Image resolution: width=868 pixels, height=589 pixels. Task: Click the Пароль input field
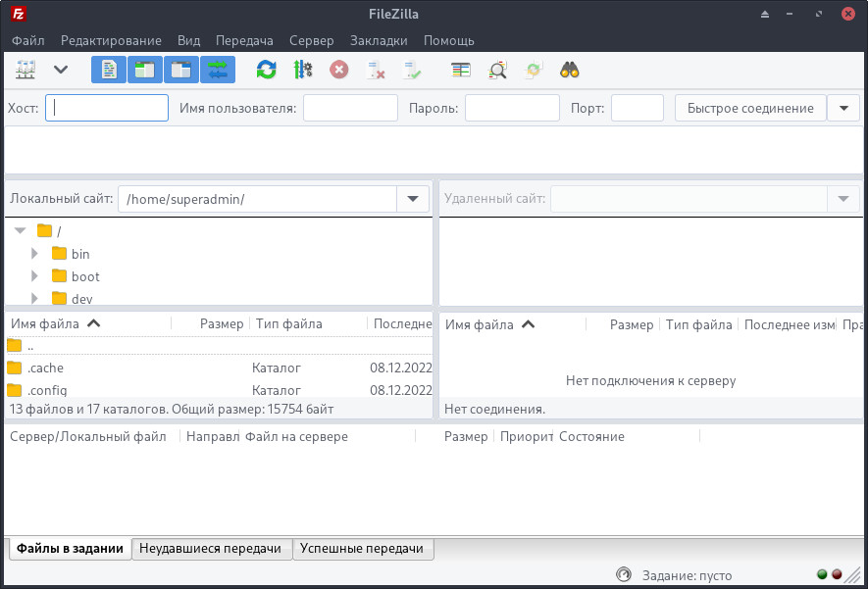coord(512,108)
